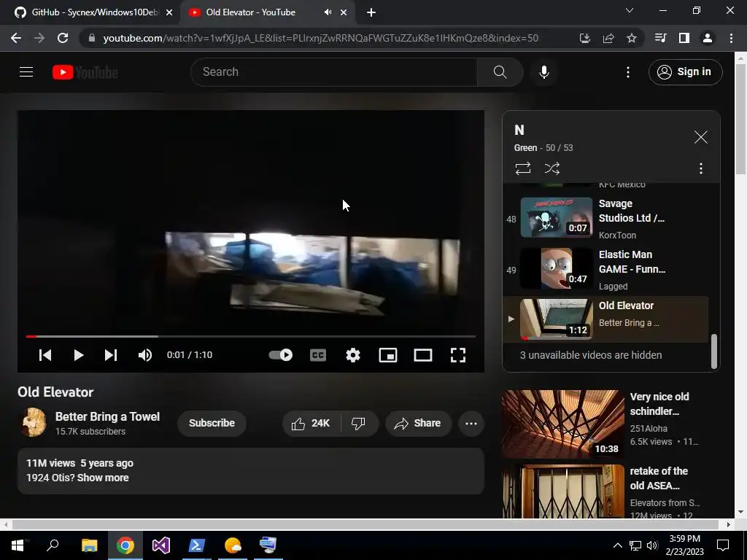
Task: Close the GitHub tab
Action: point(169,13)
